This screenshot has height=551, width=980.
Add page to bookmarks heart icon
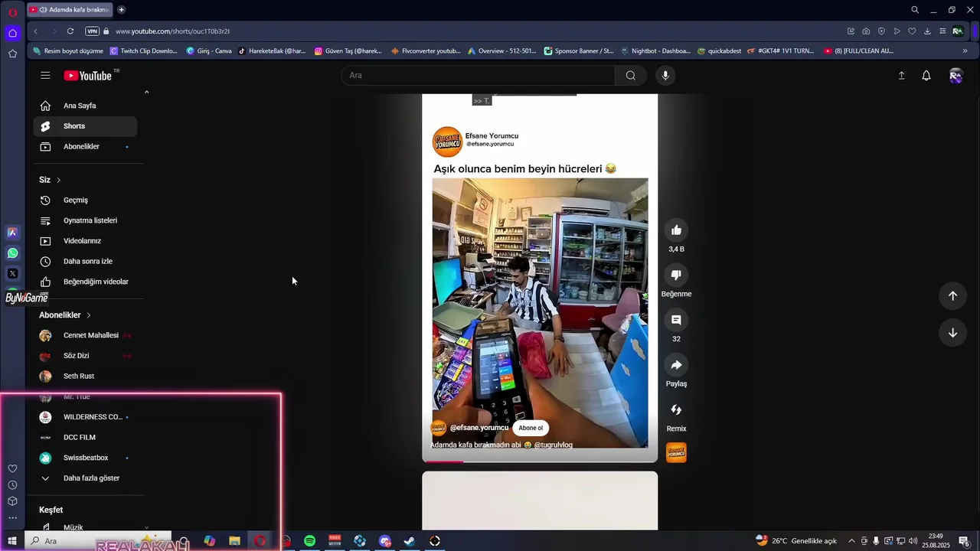[x=912, y=31]
